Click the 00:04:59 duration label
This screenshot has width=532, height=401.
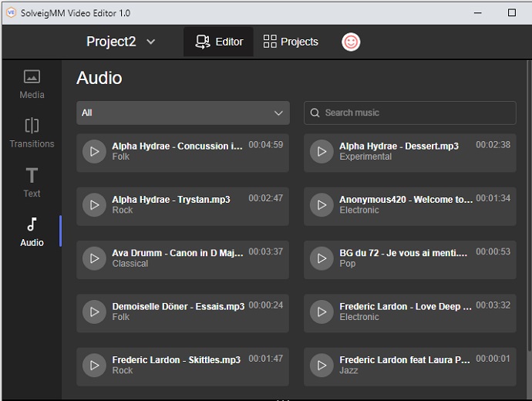tap(266, 145)
